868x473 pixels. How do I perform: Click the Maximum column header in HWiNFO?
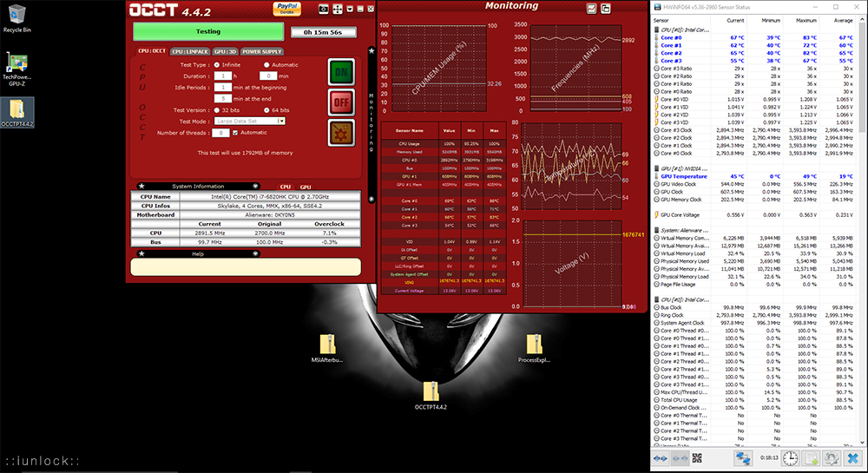tap(806, 21)
